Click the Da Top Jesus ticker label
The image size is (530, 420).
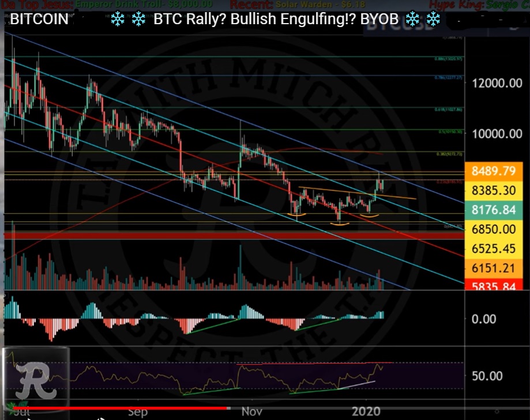pos(37,5)
